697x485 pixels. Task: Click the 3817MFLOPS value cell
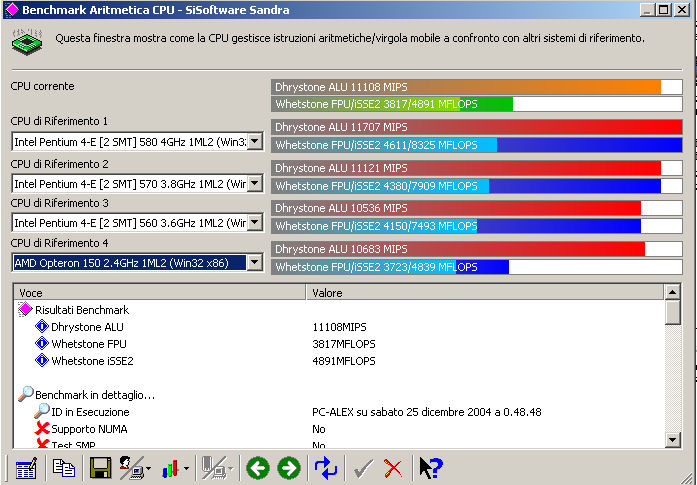coord(344,344)
